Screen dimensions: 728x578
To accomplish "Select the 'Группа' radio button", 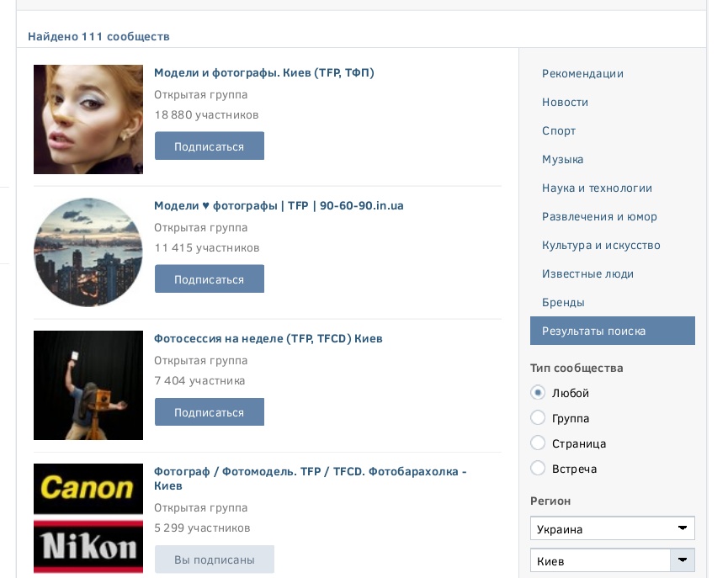I will 538,418.
